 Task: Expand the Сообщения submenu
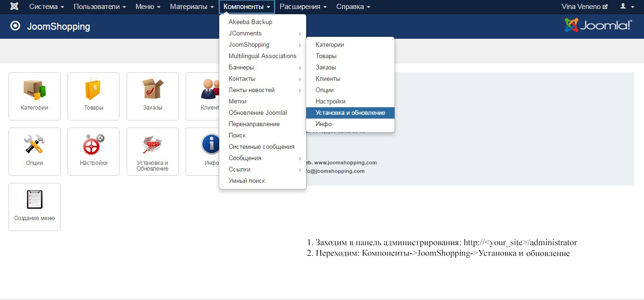click(x=263, y=158)
